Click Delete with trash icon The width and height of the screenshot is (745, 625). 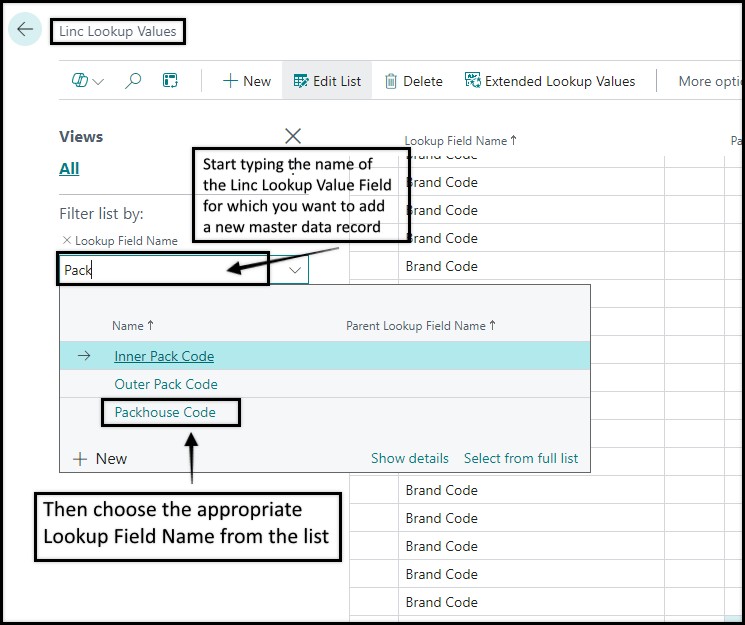[413, 81]
